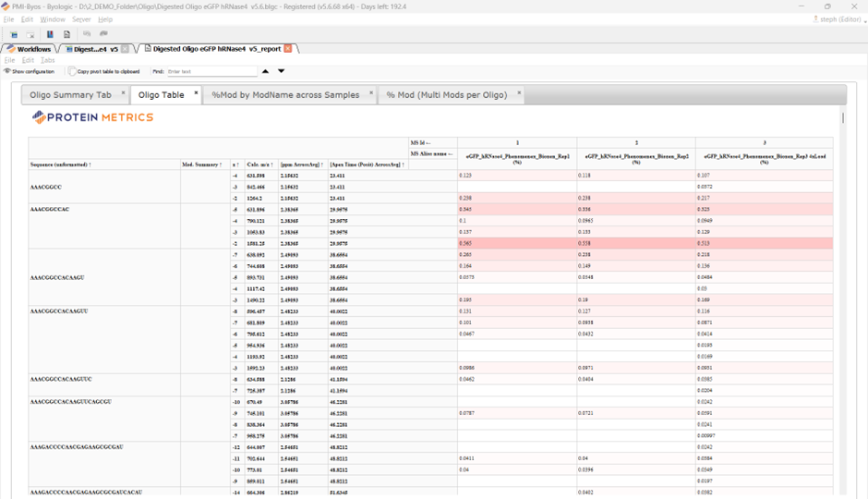Screen dimensions: 868x499
Task: Close the %Mod by ModName across Samples tab
Action: click(x=371, y=93)
